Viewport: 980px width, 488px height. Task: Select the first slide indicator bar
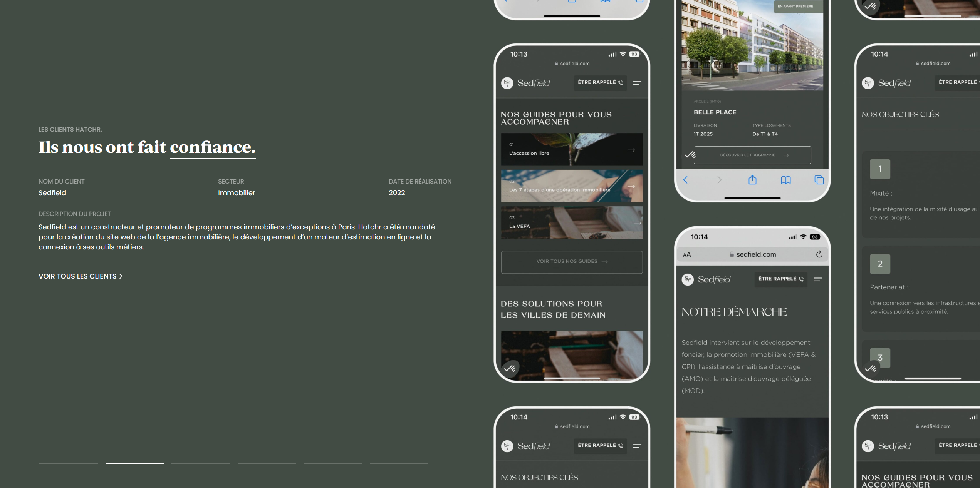click(68, 463)
